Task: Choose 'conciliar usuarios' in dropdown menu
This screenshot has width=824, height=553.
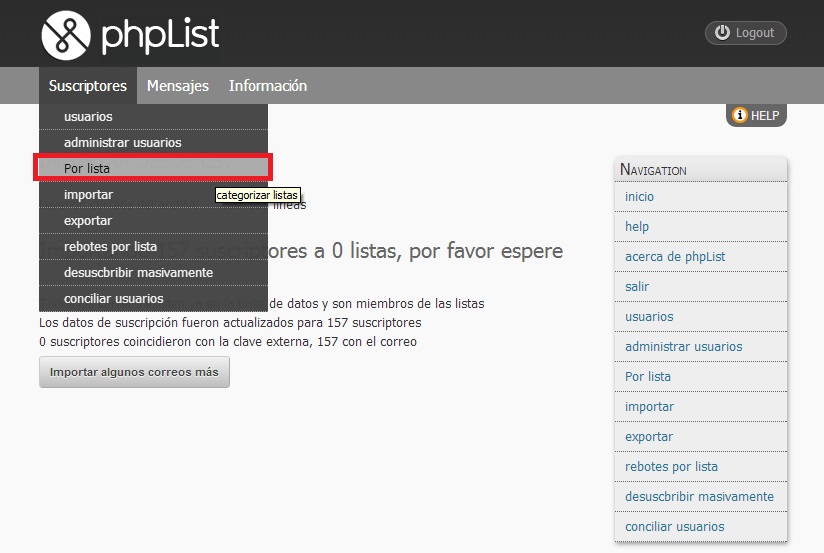Action: (113, 299)
